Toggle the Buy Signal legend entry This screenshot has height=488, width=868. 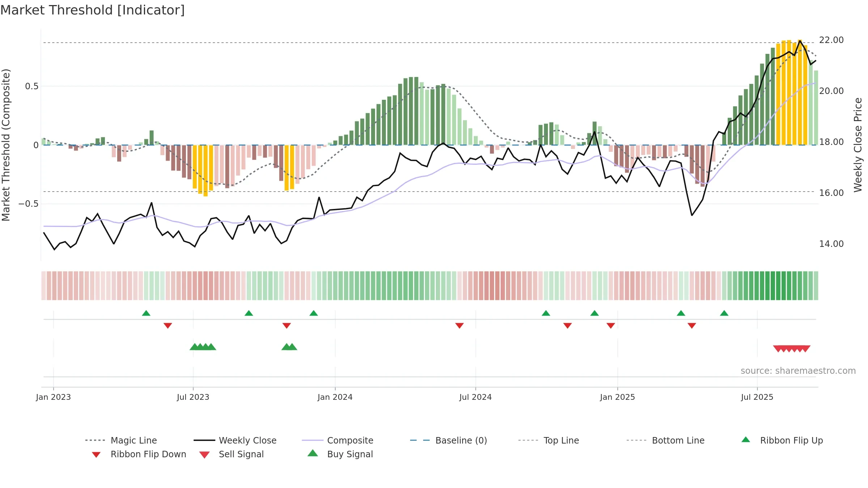tap(340, 454)
